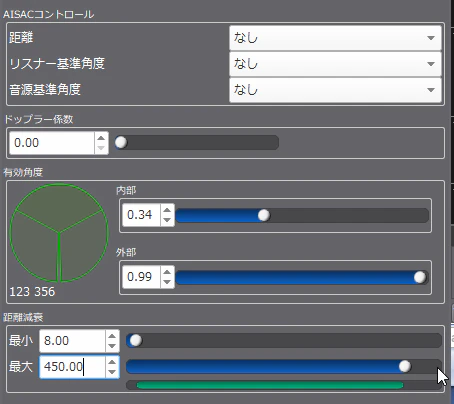Click the ドップラー係数 value field

coord(52,143)
